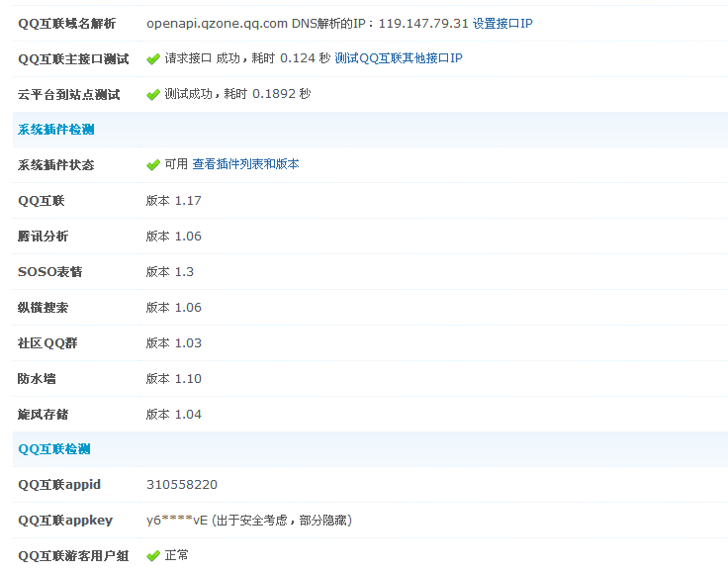The height and width of the screenshot is (574, 728).
Task: Click the QQ互联主接口测试 row label
Action: tap(73, 59)
